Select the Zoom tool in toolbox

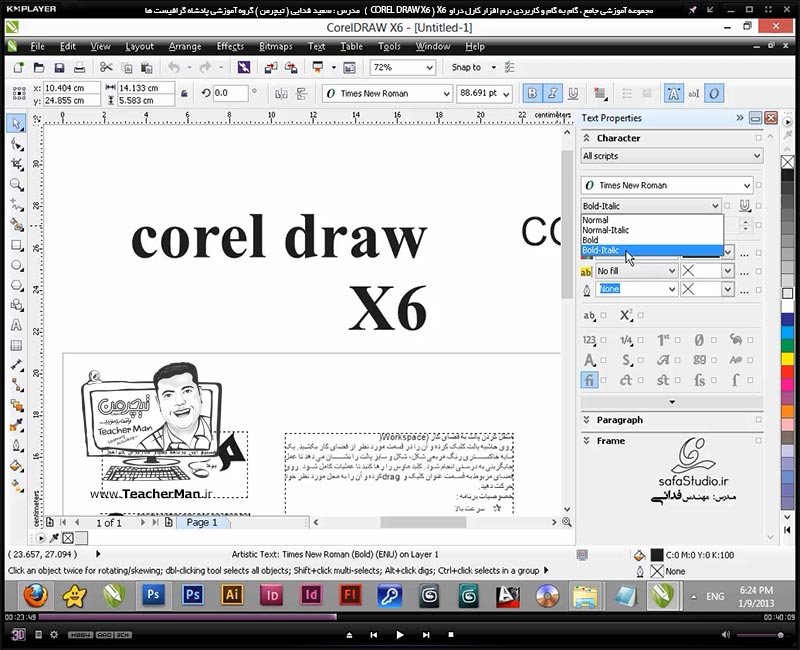point(17,185)
